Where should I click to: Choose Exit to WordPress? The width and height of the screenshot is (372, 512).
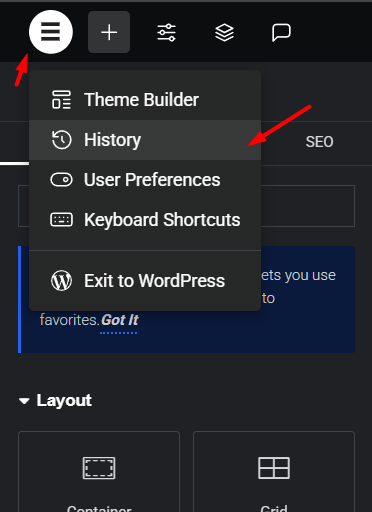coord(145,281)
